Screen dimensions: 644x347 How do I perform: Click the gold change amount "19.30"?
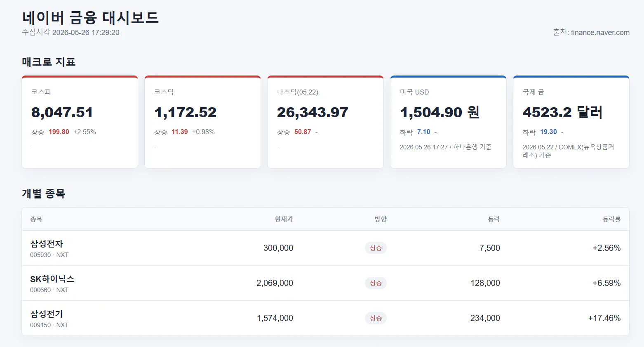coord(549,132)
